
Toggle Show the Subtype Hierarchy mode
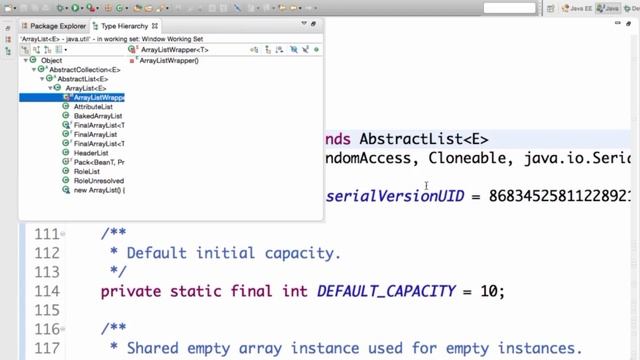(x=48, y=50)
